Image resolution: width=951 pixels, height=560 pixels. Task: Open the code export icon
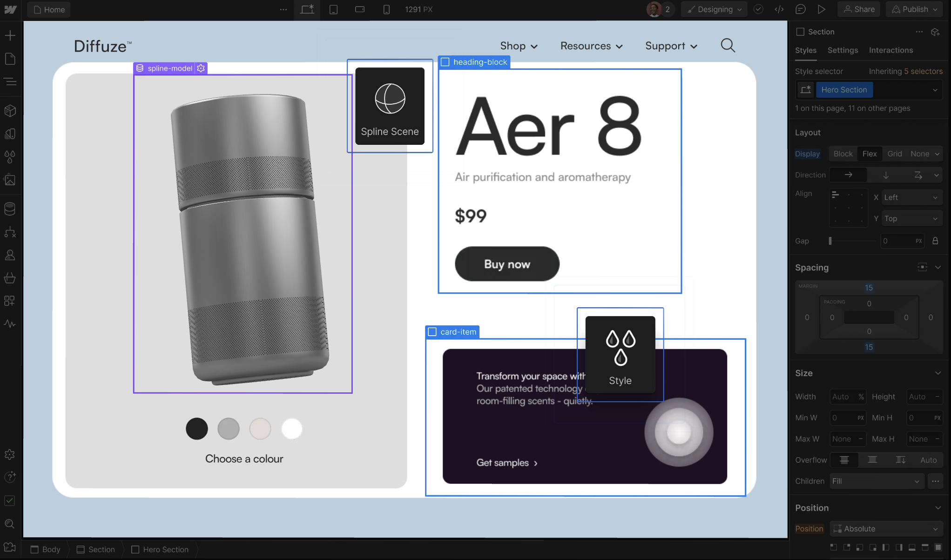tap(779, 9)
